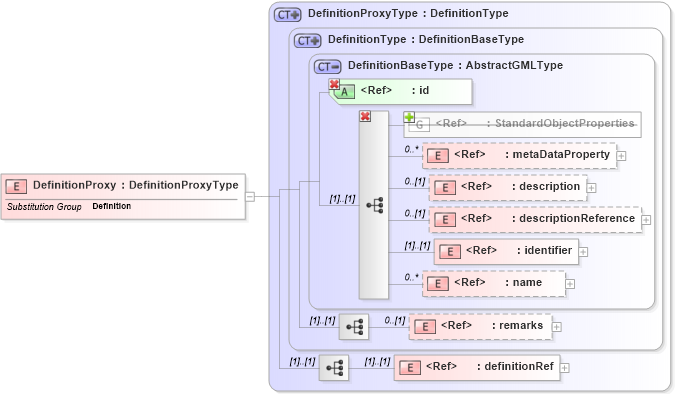Click the Definition substitution group value
675x394 pixels.
click(111, 206)
